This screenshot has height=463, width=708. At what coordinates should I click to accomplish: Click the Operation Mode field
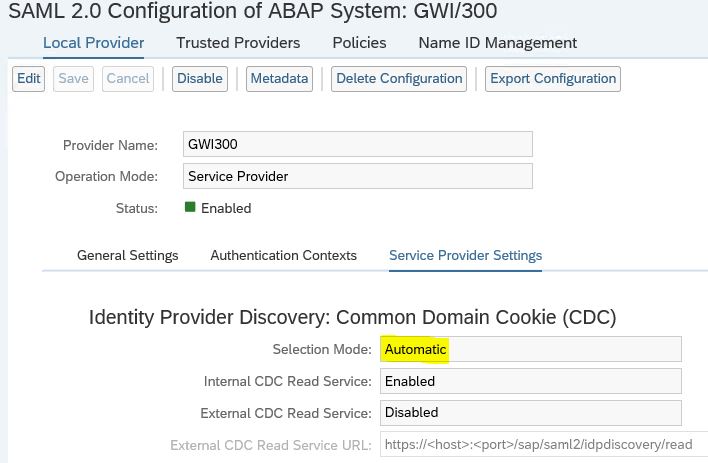[x=358, y=176]
